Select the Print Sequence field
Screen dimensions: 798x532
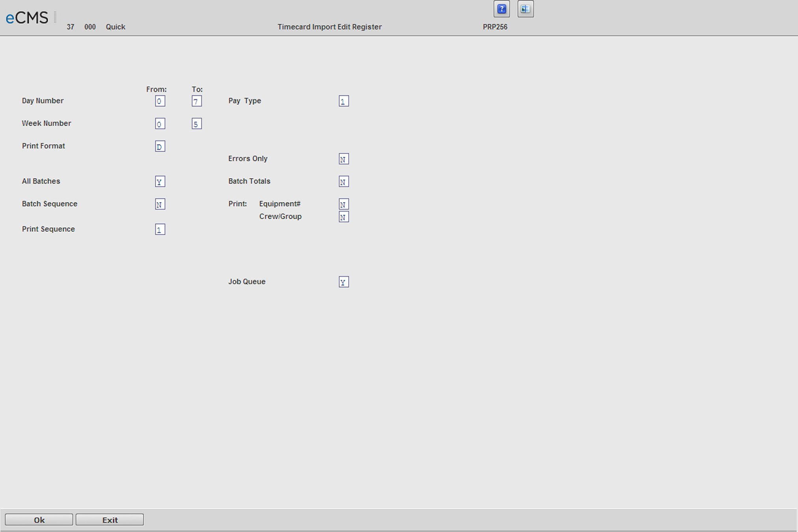point(160,229)
